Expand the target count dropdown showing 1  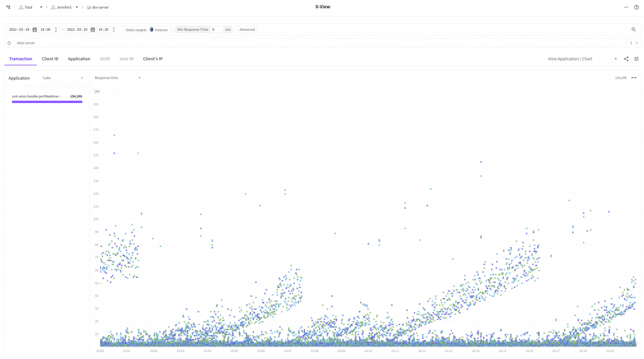pyautogui.click(x=634, y=43)
